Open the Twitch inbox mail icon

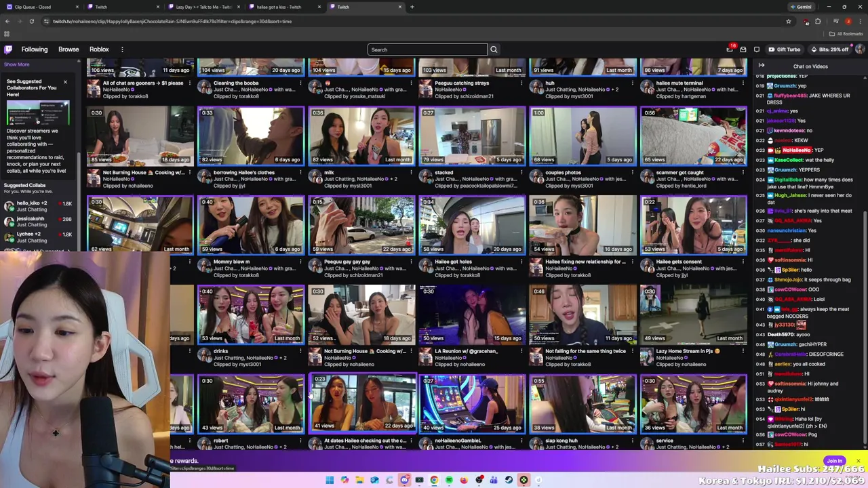pyautogui.click(x=743, y=49)
